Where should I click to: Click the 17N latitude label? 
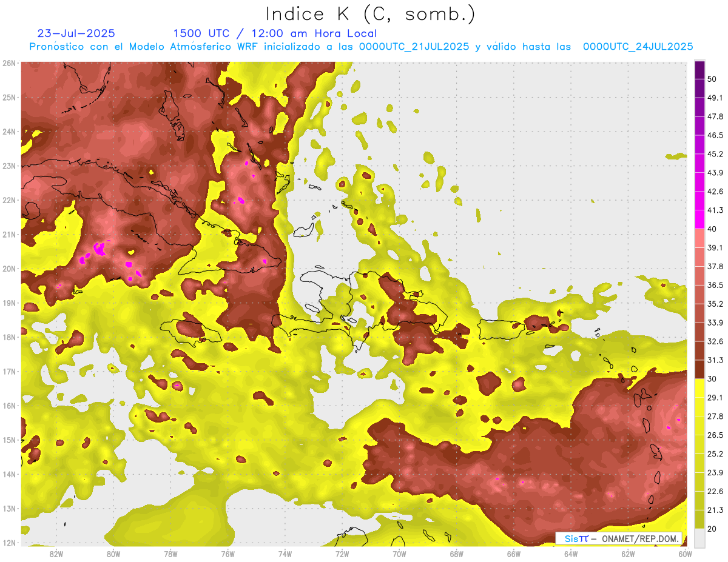tap(8, 371)
